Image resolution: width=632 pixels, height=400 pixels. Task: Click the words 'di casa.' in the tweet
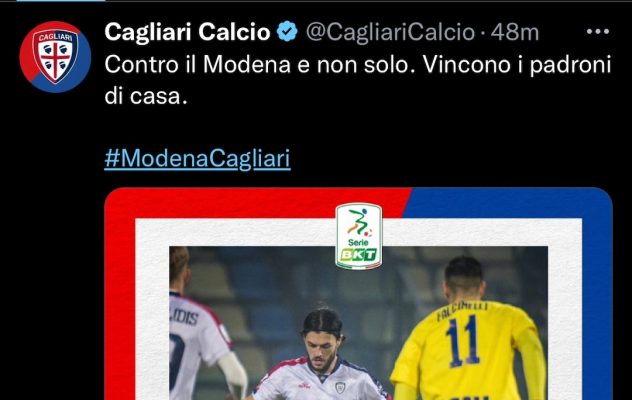(x=146, y=96)
